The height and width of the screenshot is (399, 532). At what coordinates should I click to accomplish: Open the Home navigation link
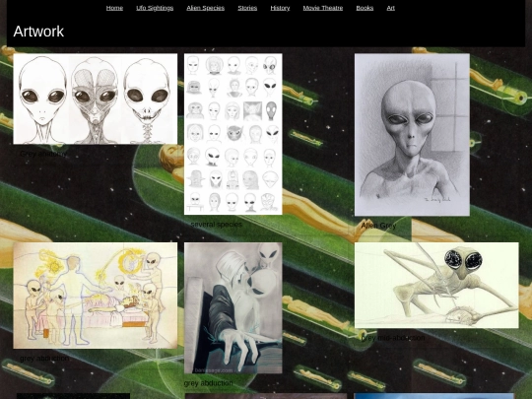(114, 8)
